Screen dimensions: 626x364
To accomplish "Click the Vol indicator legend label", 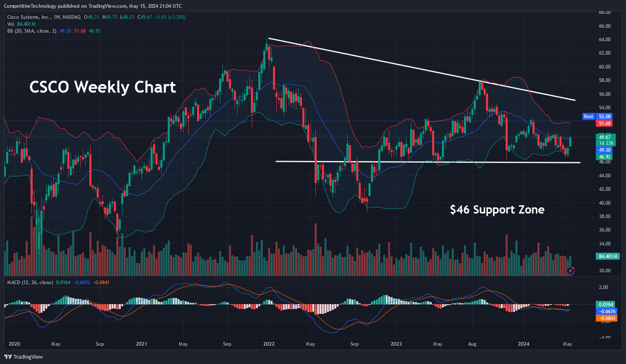I will [11, 23].
